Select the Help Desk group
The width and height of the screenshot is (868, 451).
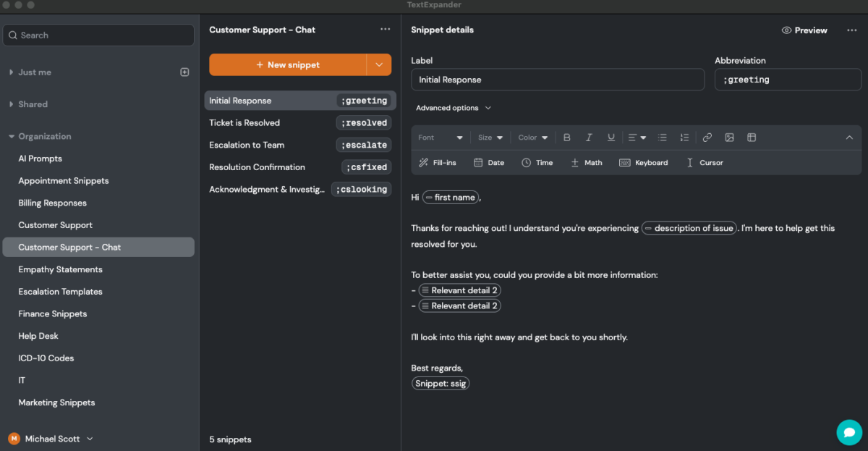tap(98, 336)
